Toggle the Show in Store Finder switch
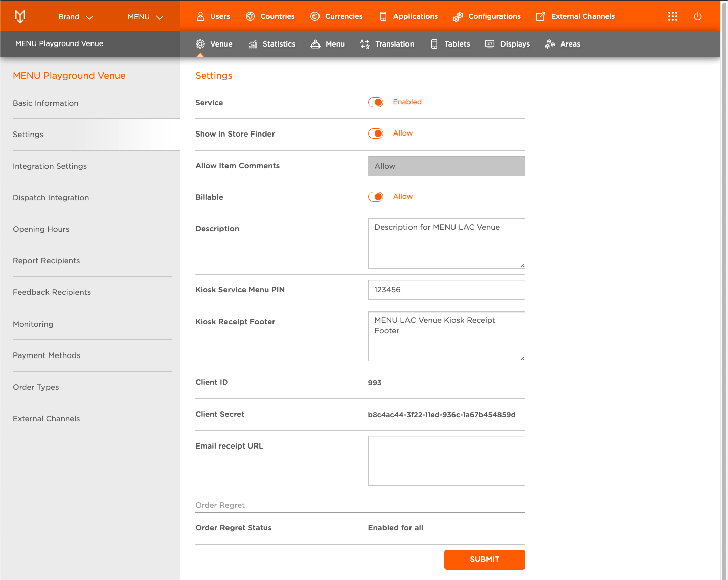Image resolution: width=728 pixels, height=580 pixels. tap(376, 133)
